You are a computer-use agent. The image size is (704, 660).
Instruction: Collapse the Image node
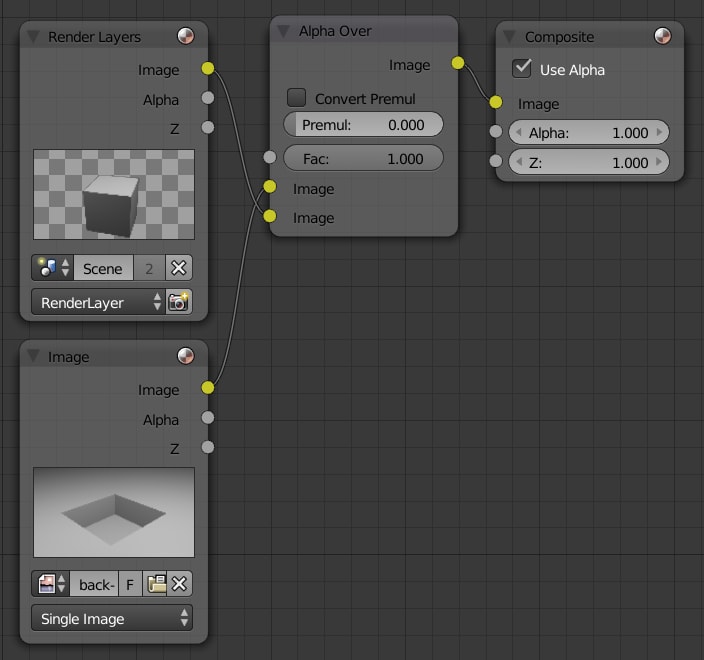pyautogui.click(x=33, y=356)
